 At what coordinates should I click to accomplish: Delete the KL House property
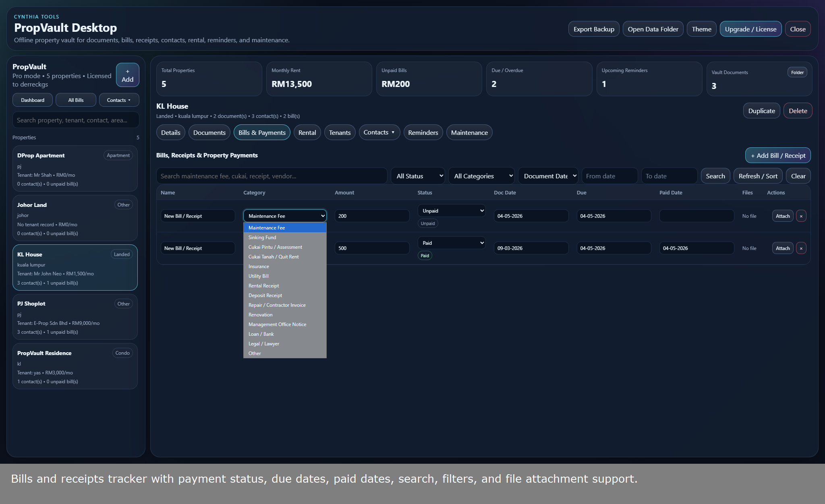click(x=798, y=111)
